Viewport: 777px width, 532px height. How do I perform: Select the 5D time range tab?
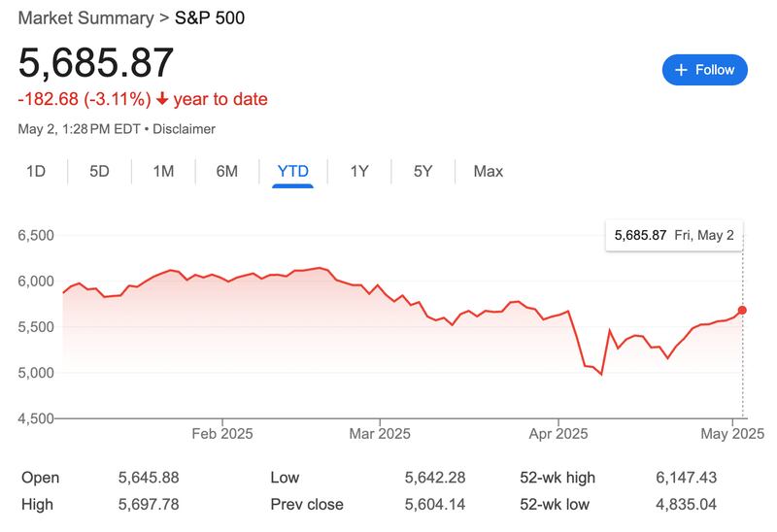coord(99,172)
